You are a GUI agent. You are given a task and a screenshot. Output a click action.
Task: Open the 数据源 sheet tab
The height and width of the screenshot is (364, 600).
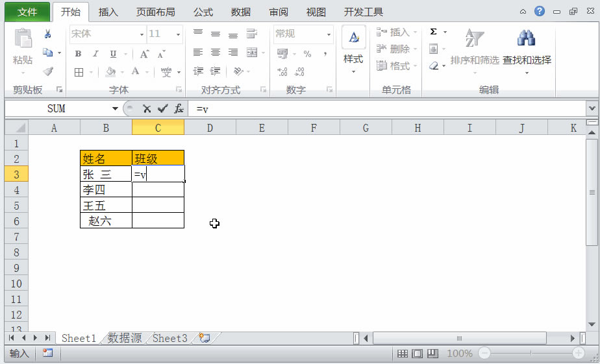[x=125, y=338]
